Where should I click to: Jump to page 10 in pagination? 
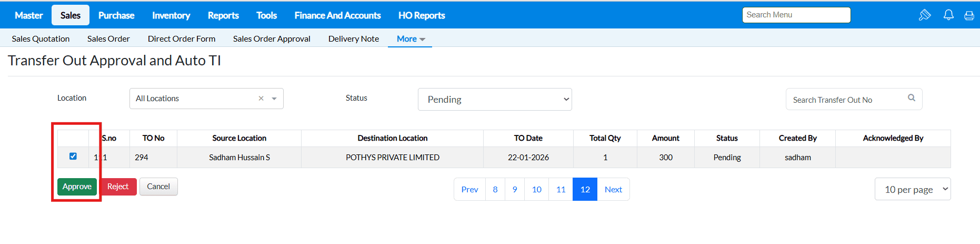537,190
